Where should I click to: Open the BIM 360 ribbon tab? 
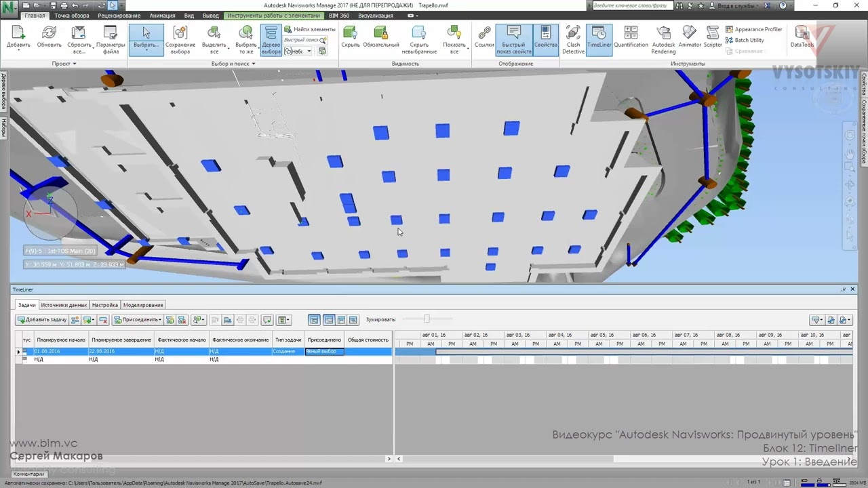coord(339,16)
